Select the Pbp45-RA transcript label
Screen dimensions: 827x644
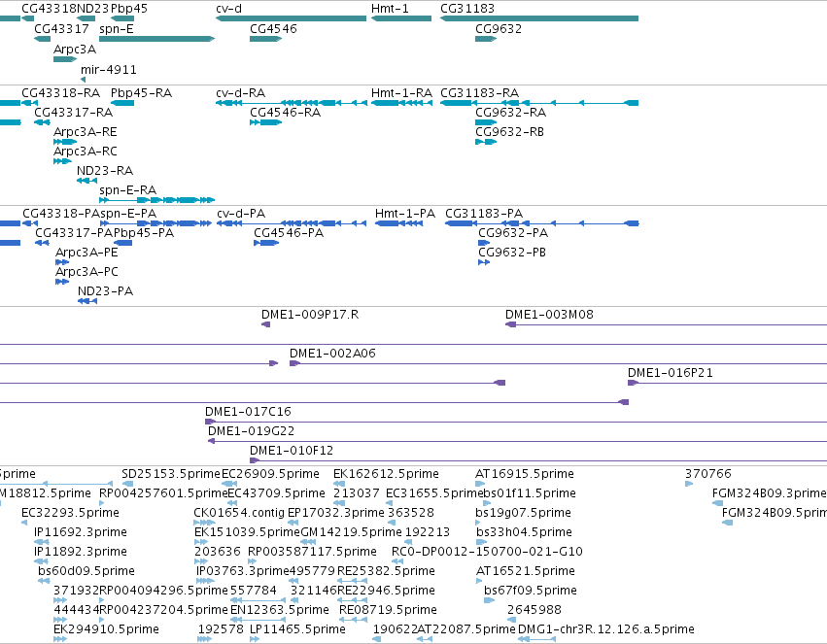141,92
